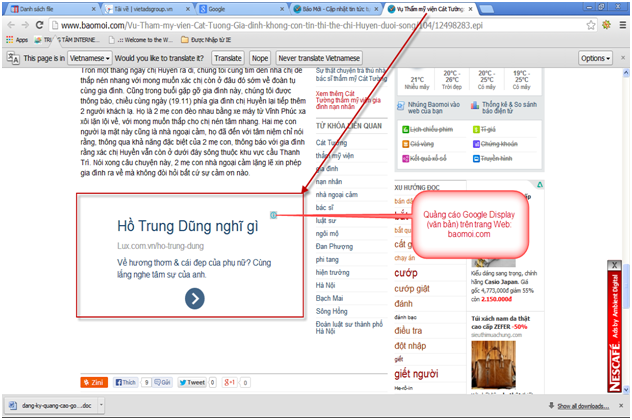The width and height of the screenshot is (632, 420).
Task: Click trending tag đột nhập
Action: (410, 346)
